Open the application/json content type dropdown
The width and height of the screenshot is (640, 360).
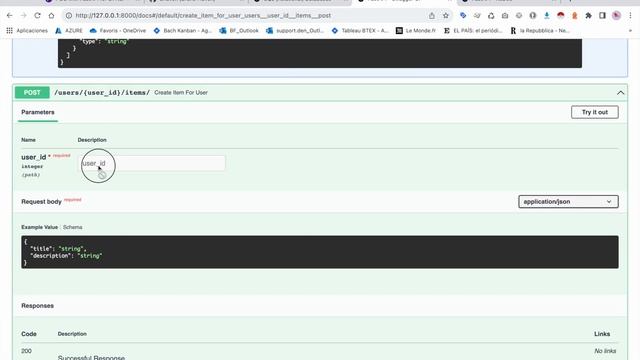(568, 202)
